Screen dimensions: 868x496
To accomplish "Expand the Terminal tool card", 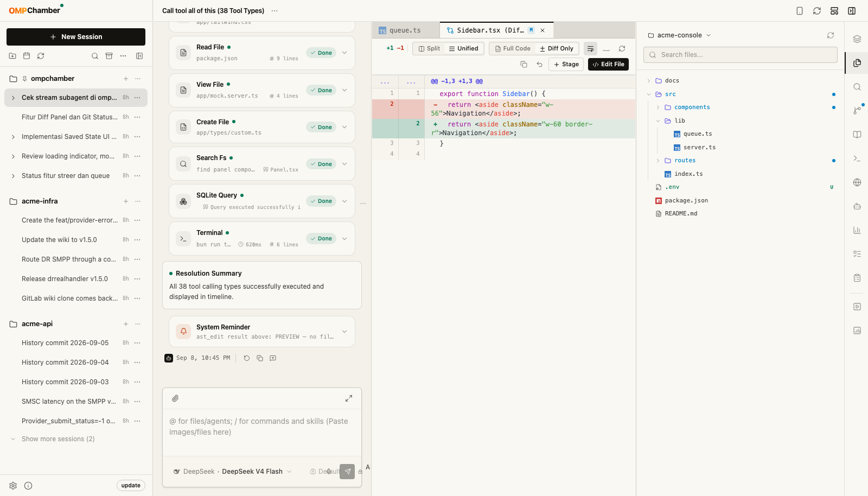I will coord(344,238).
